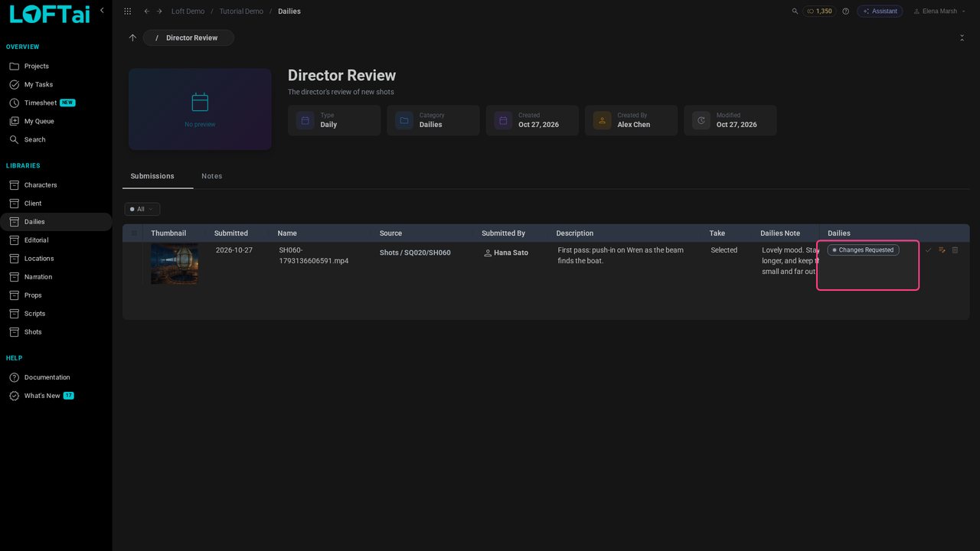Screen dimensions: 980x551
Task: Open the Characters library
Action: pyautogui.click(x=56, y=185)
